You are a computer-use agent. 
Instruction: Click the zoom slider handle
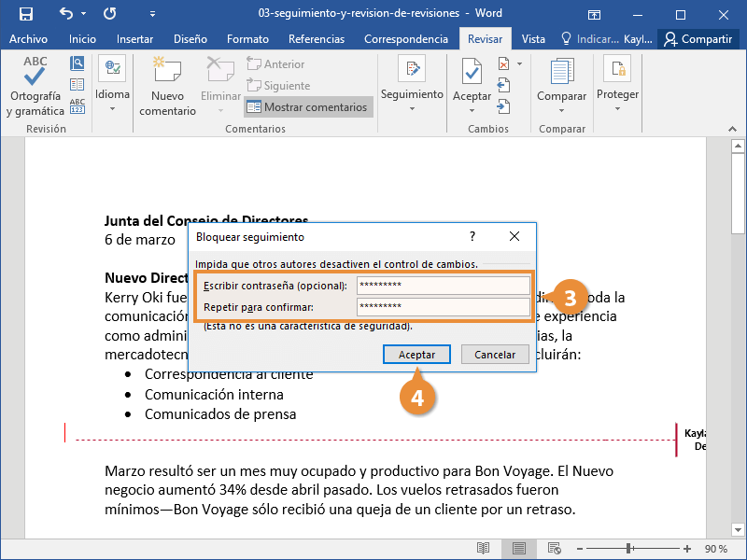630,548
